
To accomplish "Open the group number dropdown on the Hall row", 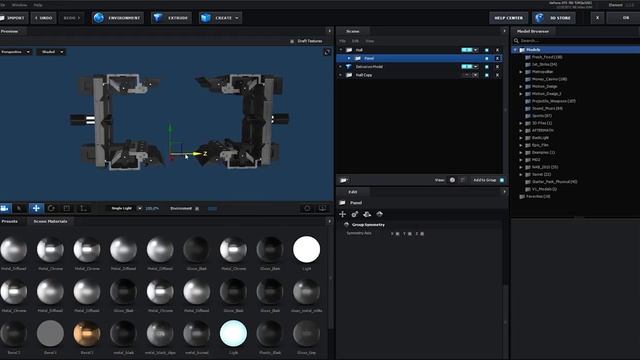I will click(x=476, y=50).
